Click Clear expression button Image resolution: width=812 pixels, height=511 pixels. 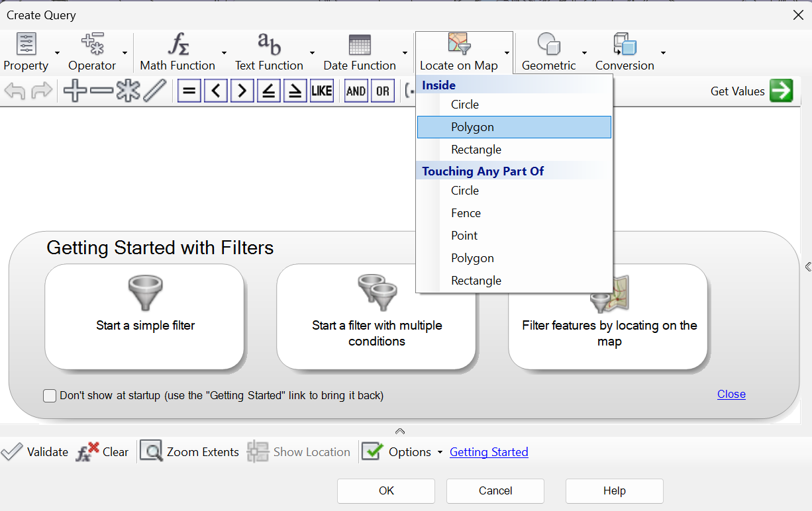(102, 452)
